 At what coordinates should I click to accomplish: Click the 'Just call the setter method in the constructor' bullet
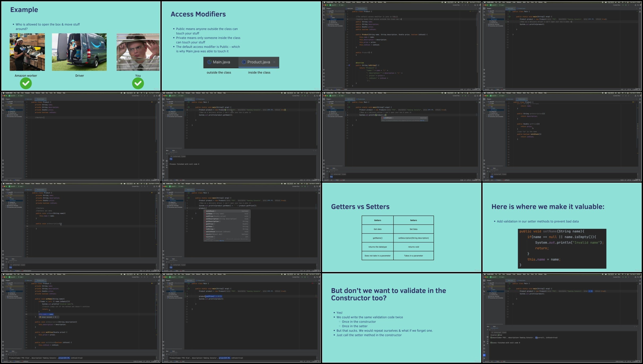point(369,335)
